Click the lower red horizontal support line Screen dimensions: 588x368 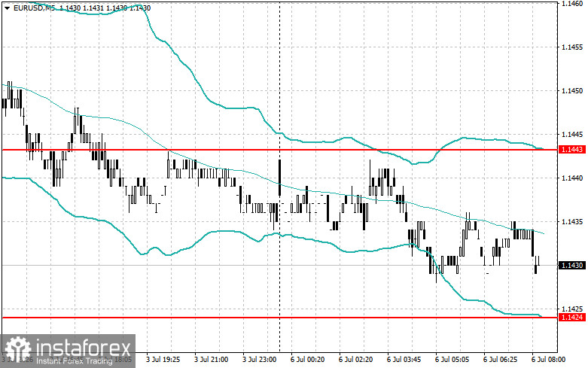coord(279,318)
